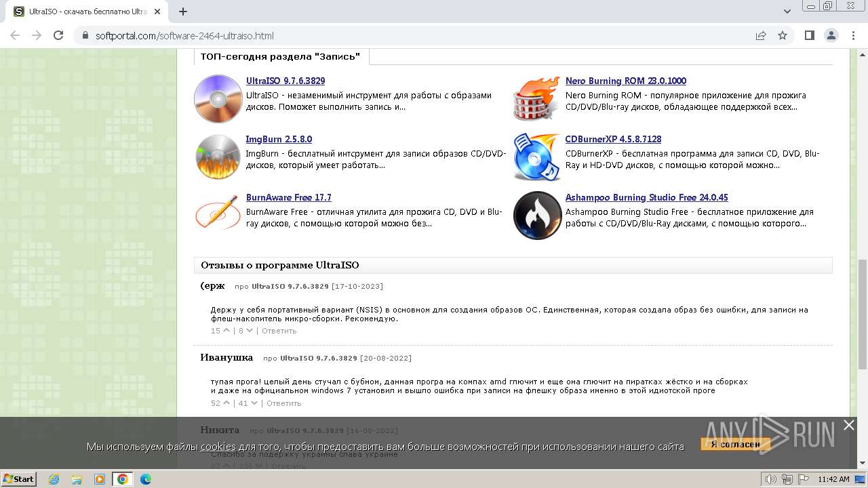The height and width of the screenshot is (488, 868).
Task: Open Ashampoo Burning Studio Free 24.0.45 link
Action: (647, 197)
